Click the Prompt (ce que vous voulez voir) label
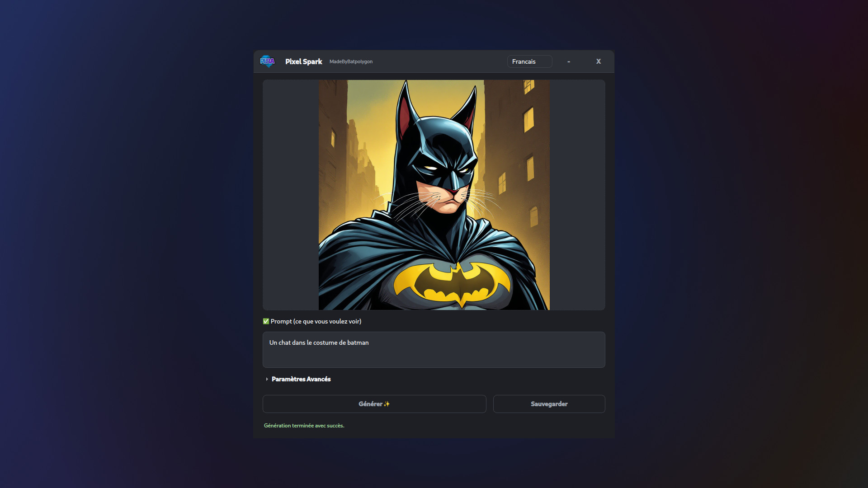 316,321
